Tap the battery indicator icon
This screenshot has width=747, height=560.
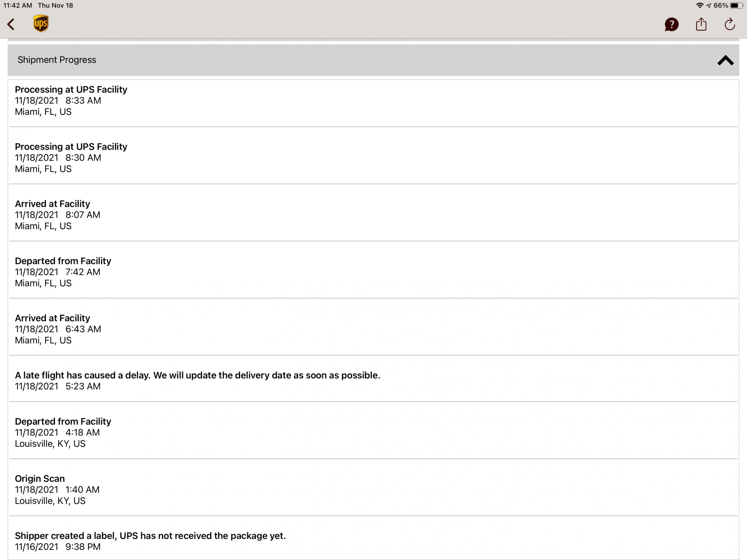pos(736,6)
